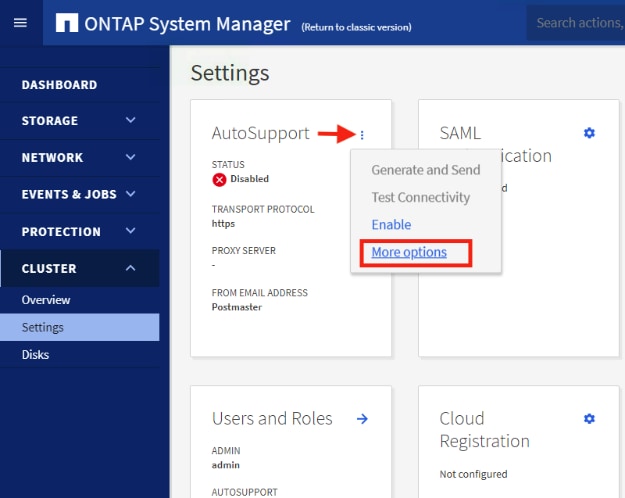The height and width of the screenshot is (498, 625).
Task: Expand the STORAGE menu chevron
Action: tap(130, 120)
